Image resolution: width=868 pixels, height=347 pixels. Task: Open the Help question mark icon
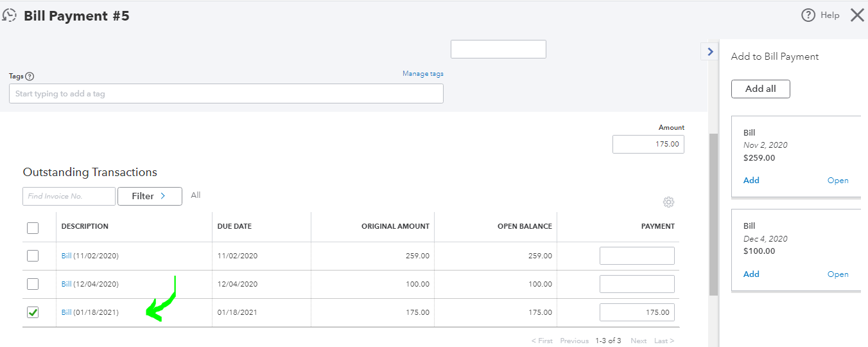(808, 15)
